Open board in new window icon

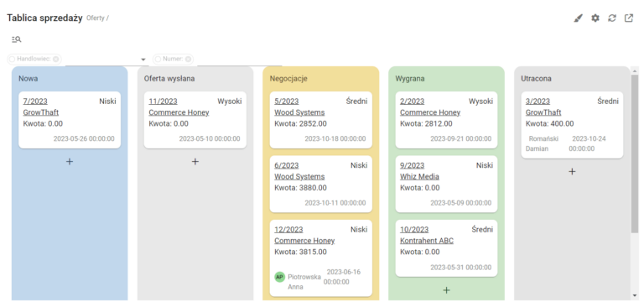click(x=629, y=18)
